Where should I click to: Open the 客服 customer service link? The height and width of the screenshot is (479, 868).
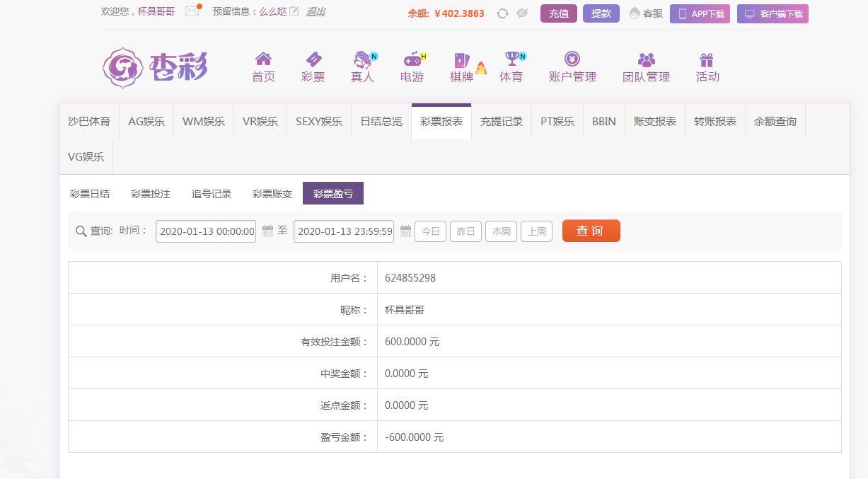(646, 13)
